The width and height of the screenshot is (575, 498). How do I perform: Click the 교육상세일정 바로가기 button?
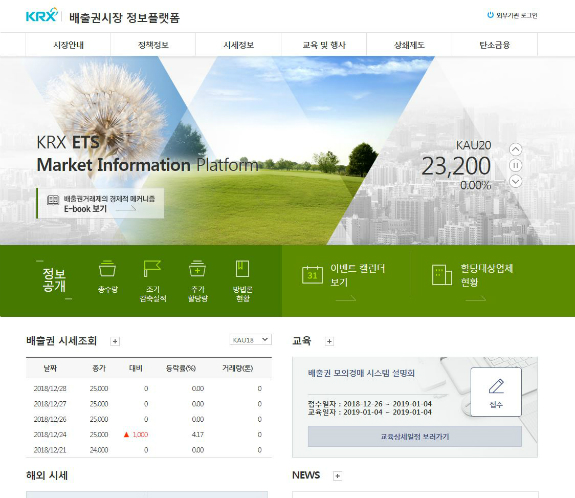pos(415,436)
